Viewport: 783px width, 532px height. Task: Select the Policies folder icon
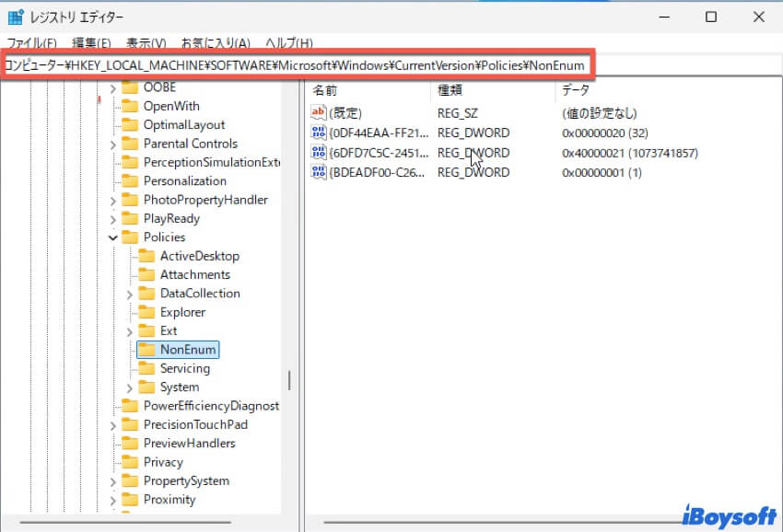coord(130,237)
